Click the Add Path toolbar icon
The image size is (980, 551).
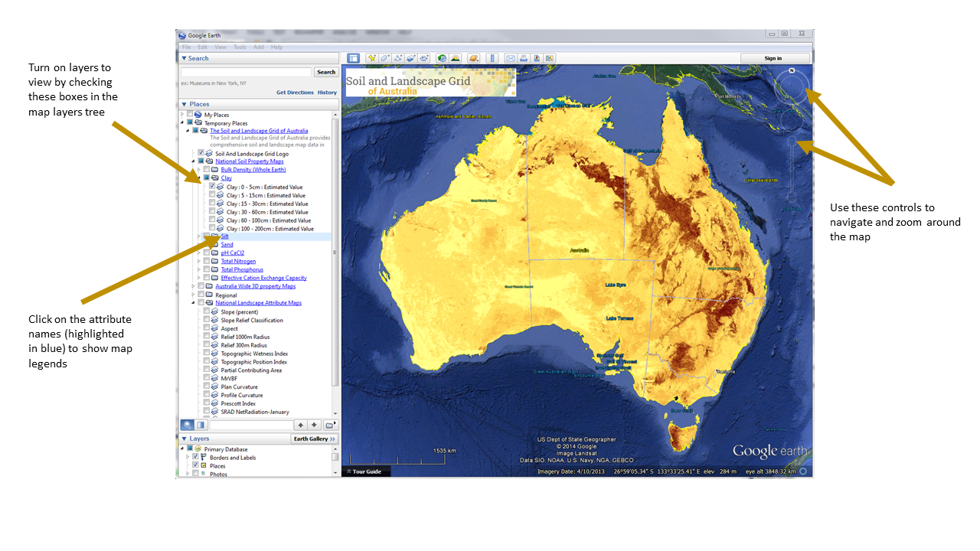tap(398, 58)
